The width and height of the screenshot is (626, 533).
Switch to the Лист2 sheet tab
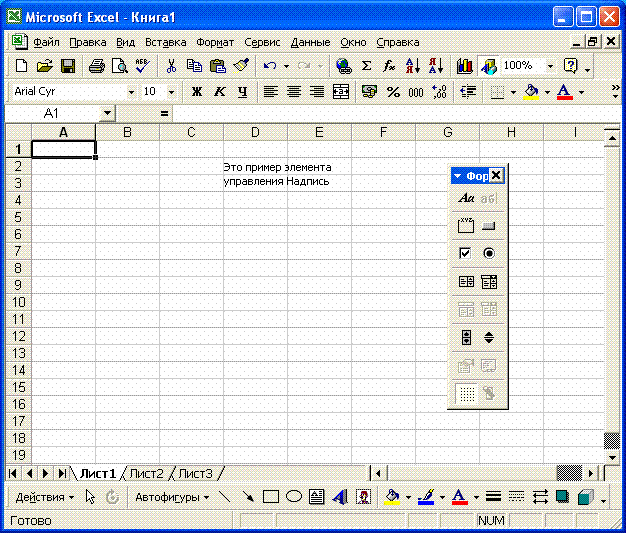147,474
